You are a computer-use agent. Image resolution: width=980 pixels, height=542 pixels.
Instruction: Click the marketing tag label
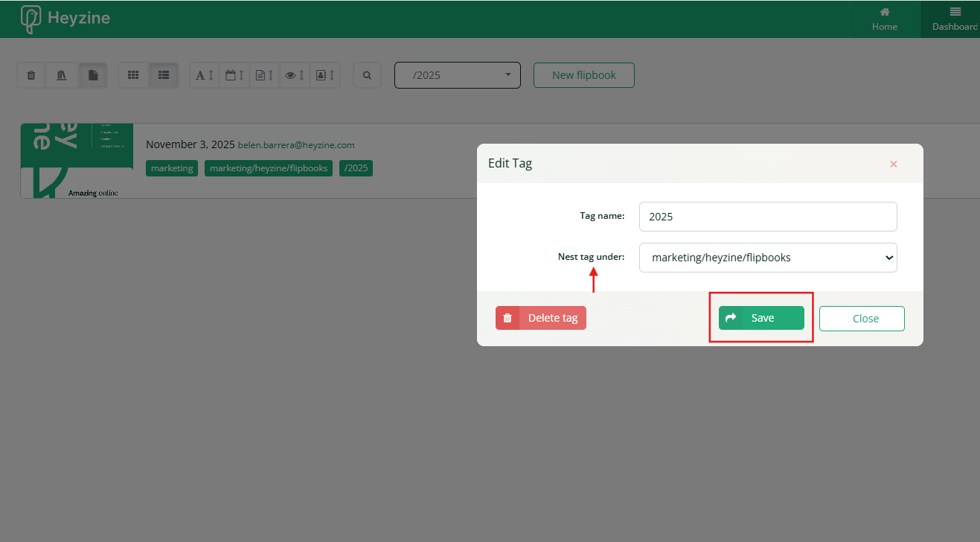point(172,168)
